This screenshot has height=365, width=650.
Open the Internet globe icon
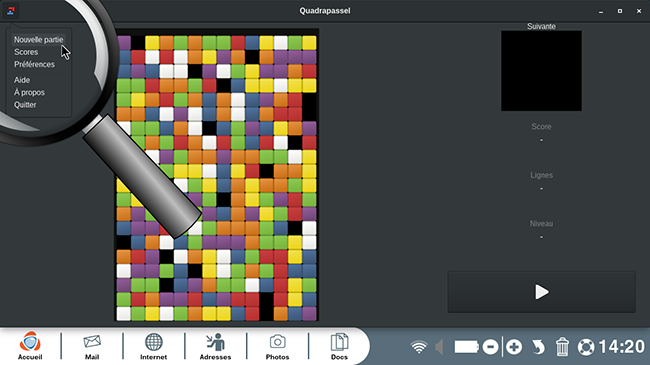click(153, 346)
